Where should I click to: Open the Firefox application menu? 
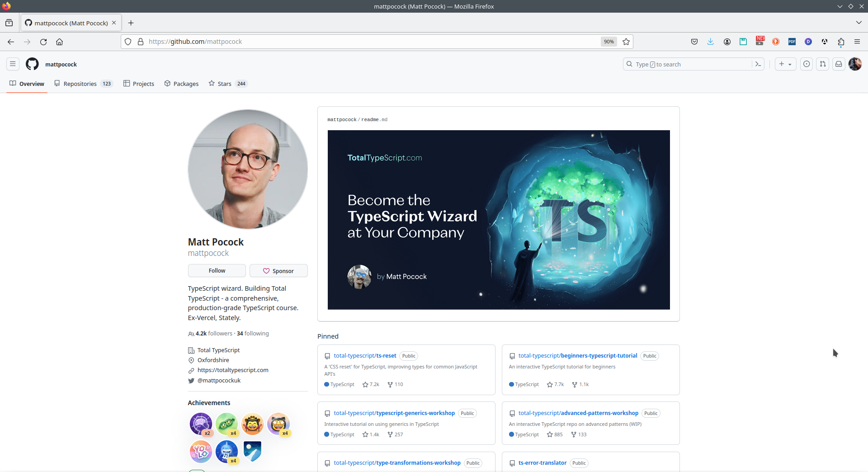[x=857, y=42]
